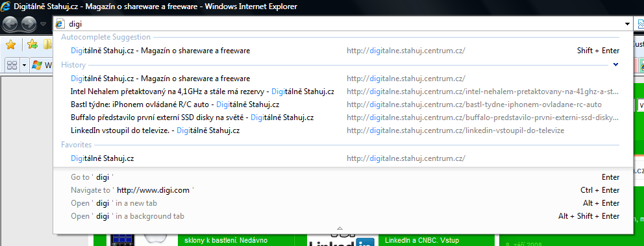
Task: Click Add to Favorites Bar star icon
Action: (32, 44)
